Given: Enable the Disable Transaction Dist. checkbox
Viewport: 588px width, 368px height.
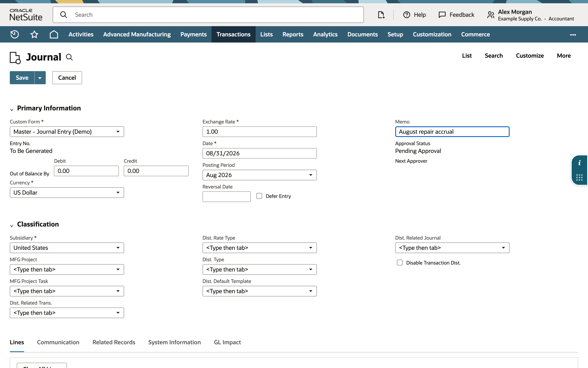Looking at the screenshot, I should point(400,263).
